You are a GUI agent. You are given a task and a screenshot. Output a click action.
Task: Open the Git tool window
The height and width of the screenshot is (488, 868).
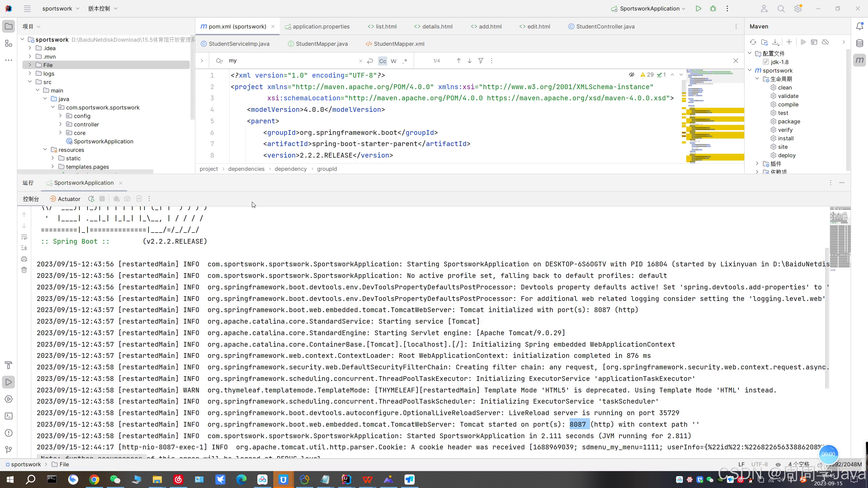tap(9, 450)
